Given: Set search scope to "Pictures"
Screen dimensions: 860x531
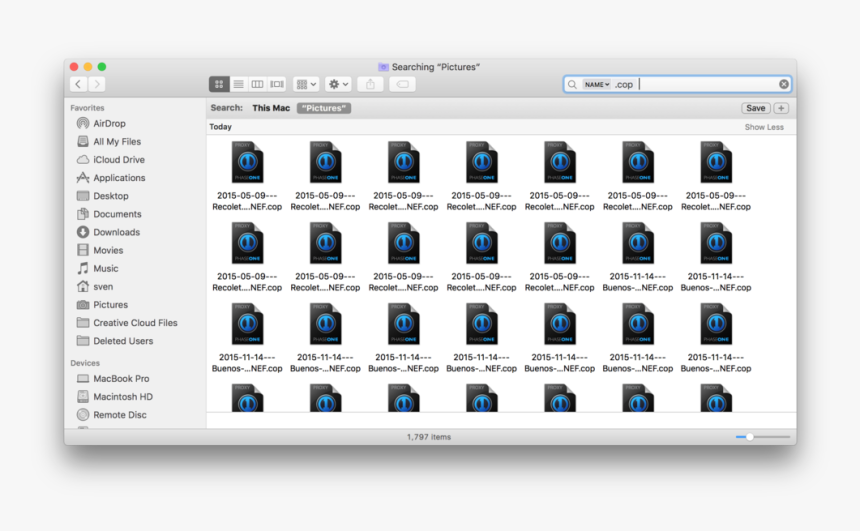Looking at the screenshot, I should (x=324, y=108).
